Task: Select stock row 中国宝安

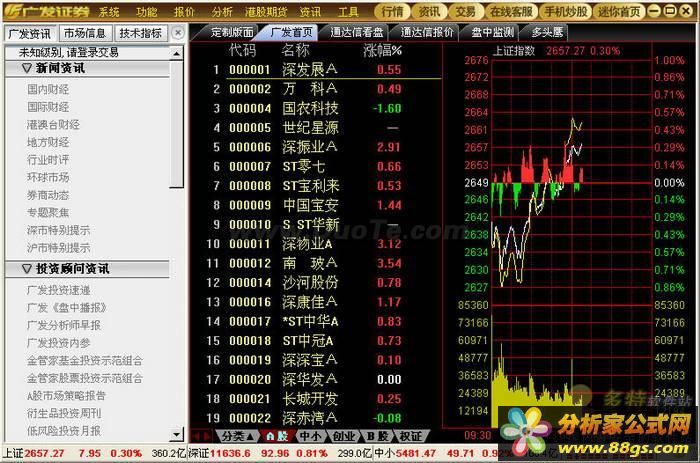Action: point(315,205)
